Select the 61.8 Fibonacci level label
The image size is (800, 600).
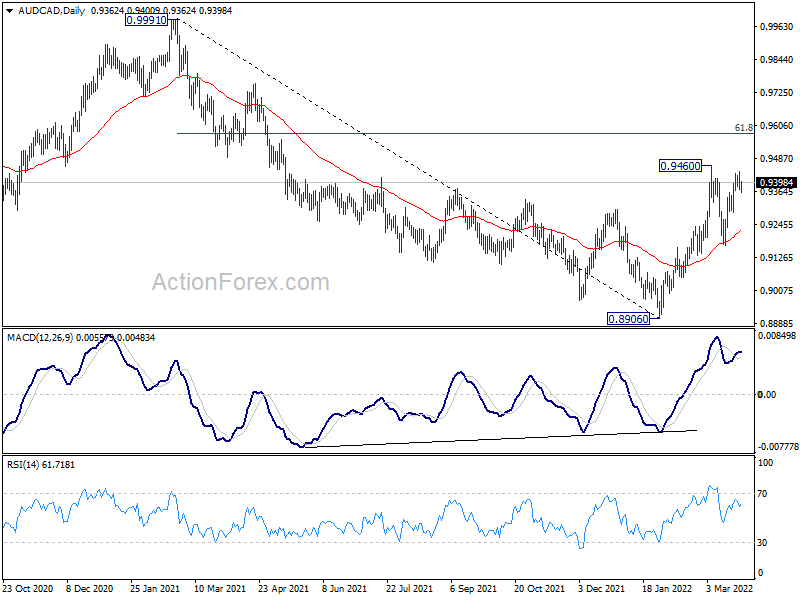point(744,128)
